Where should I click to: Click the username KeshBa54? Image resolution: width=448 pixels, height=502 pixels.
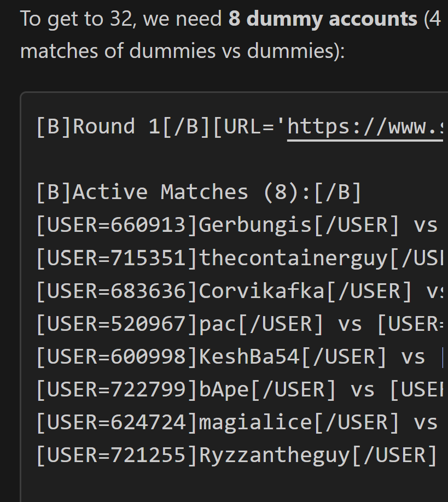click(249, 357)
